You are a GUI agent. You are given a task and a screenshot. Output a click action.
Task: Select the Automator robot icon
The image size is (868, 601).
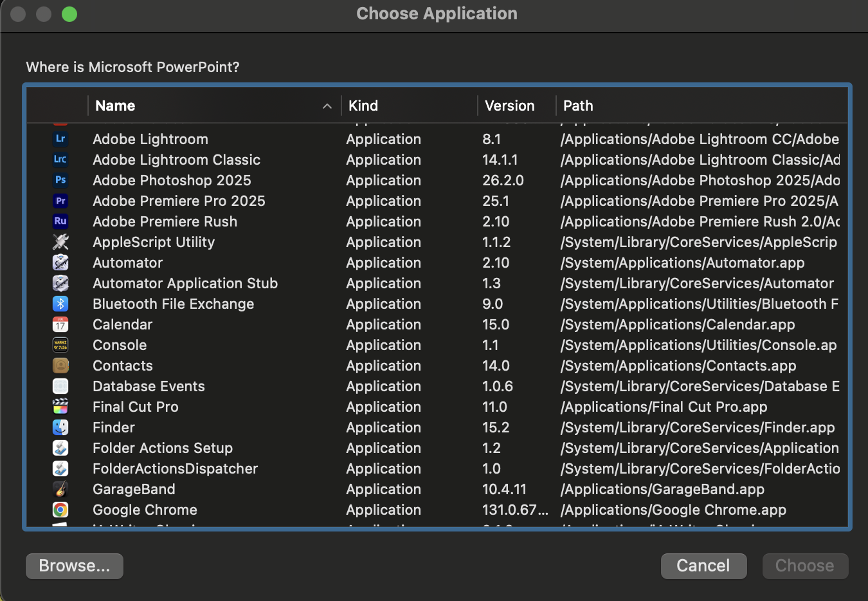click(x=60, y=263)
